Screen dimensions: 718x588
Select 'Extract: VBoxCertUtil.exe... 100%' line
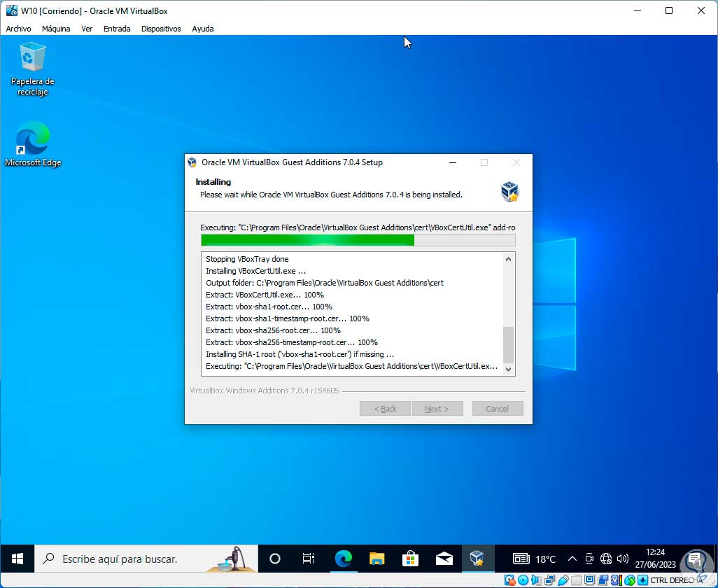265,295
